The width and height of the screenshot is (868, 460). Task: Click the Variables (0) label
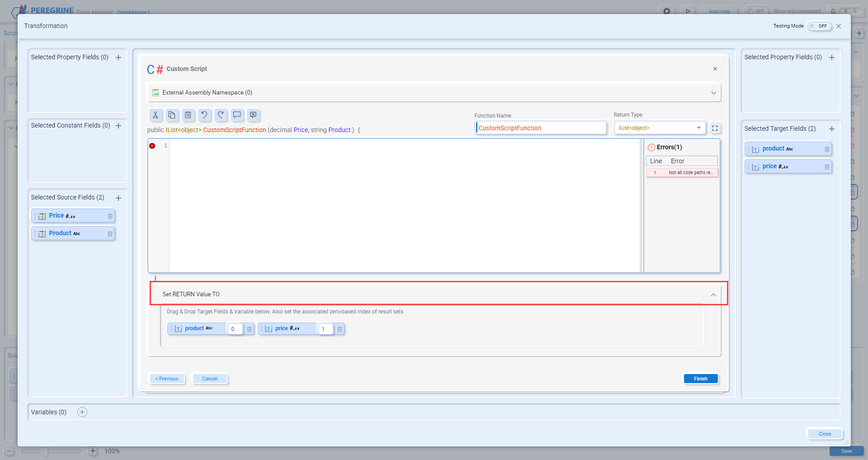(48, 412)
